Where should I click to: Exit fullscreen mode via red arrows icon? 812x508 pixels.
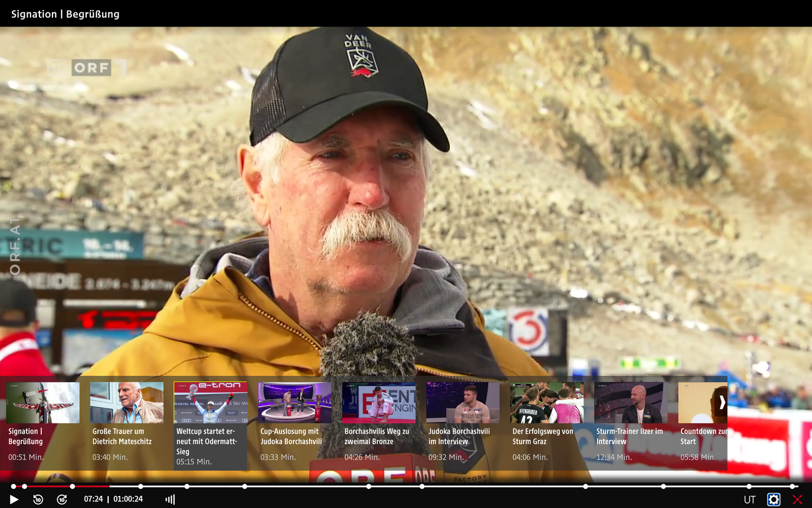(x=797, y=499)
